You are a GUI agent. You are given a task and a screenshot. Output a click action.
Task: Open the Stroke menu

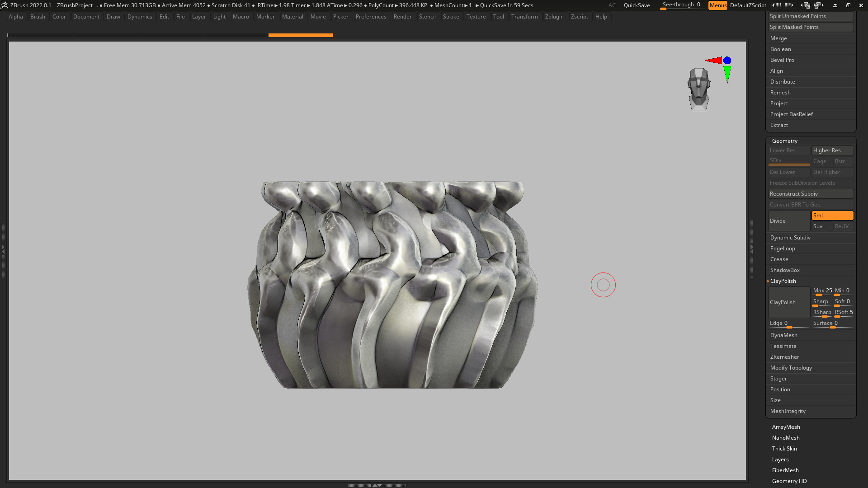tap(451, 17)
